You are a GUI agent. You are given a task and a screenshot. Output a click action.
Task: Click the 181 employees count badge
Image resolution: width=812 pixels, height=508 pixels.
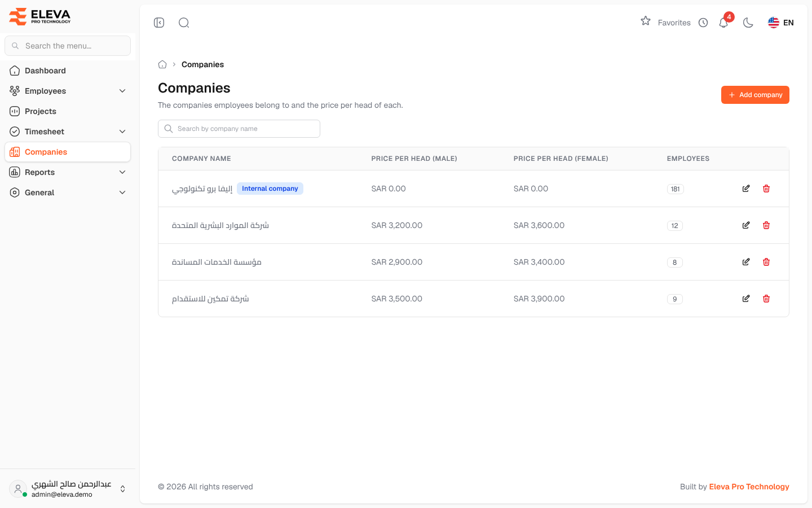[x=675, y=189]
